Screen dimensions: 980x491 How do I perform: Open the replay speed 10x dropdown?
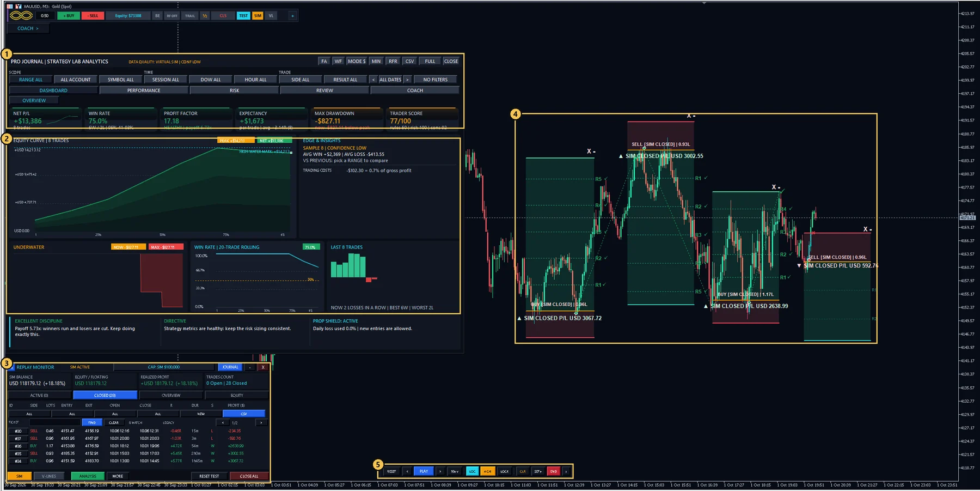click(455, 471)
